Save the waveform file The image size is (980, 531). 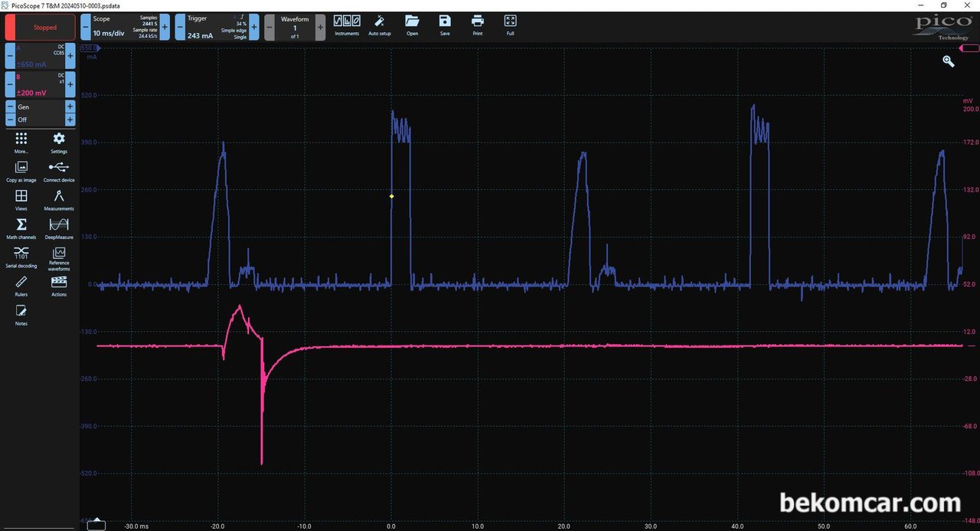point(445,25)
